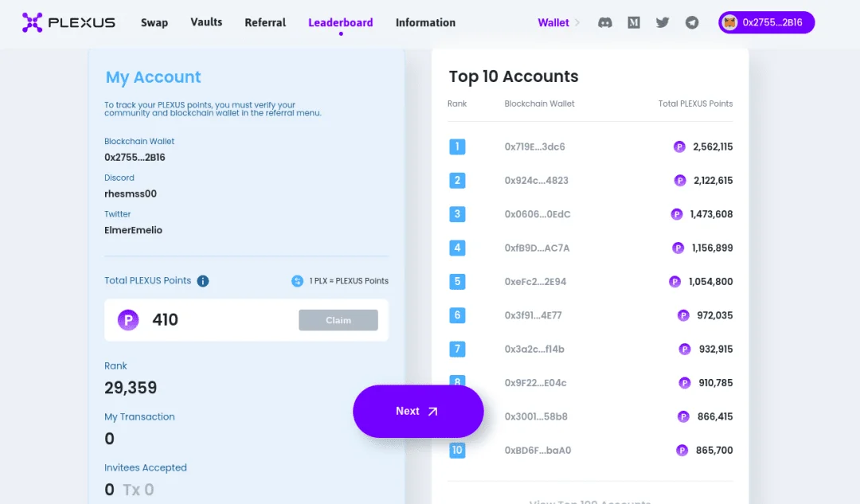This screenshot has width=860, height=504.
Task: Click the rank value 29,359
Action: (x=131, y=388)
